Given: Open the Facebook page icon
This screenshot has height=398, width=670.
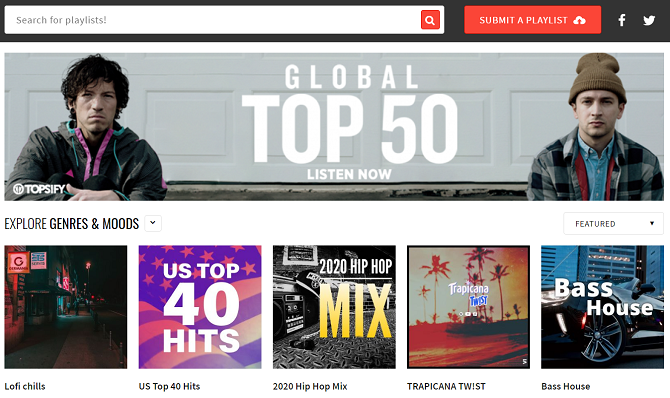Looking at the screenshot, I should [x=622, y=20].
